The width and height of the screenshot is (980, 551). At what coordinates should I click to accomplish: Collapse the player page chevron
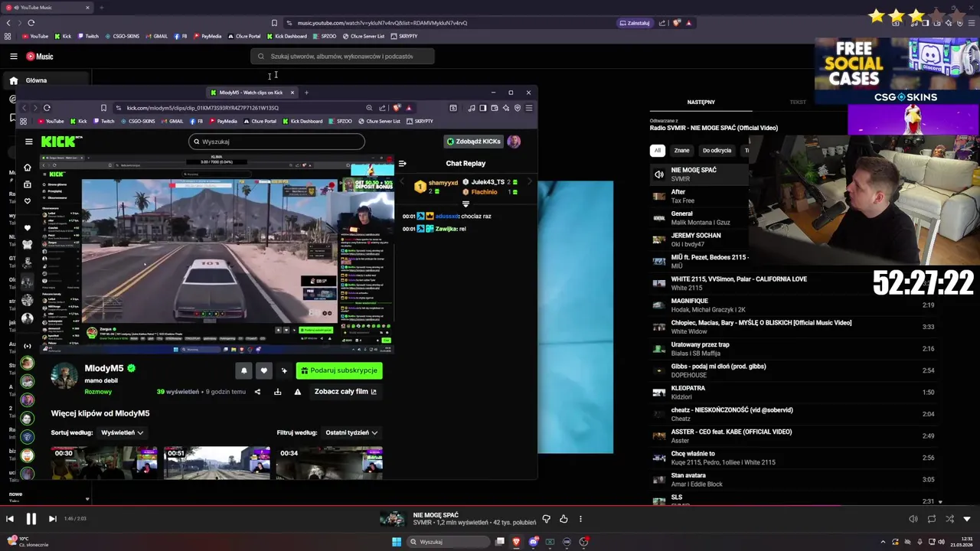click(x=967, y=519)
